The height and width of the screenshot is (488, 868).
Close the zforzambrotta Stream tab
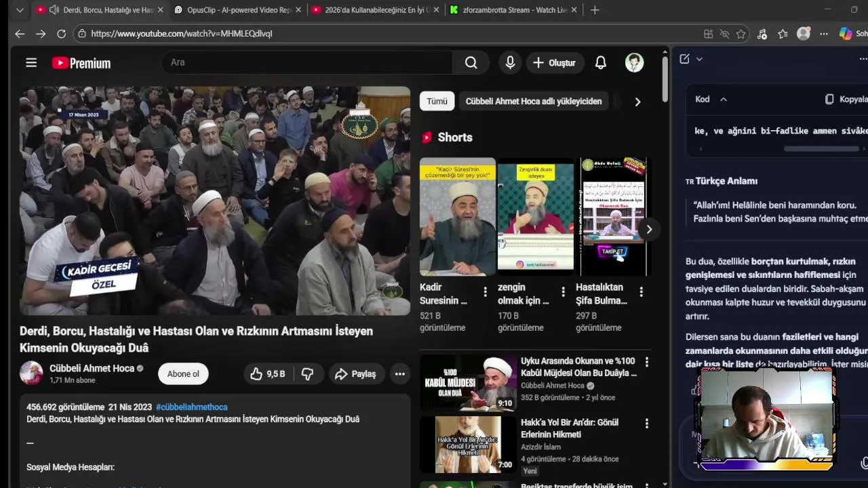[574, 10]
